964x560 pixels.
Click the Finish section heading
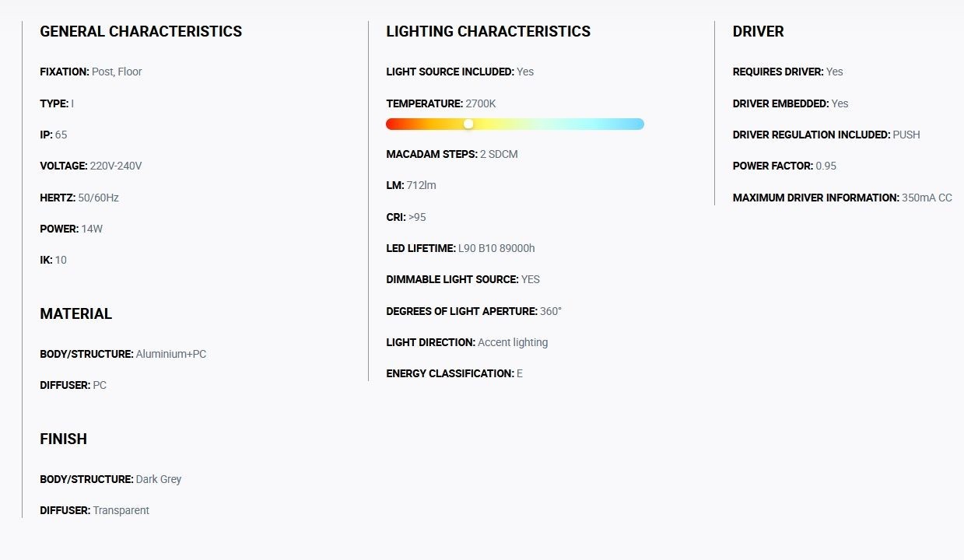coord(64,439)
